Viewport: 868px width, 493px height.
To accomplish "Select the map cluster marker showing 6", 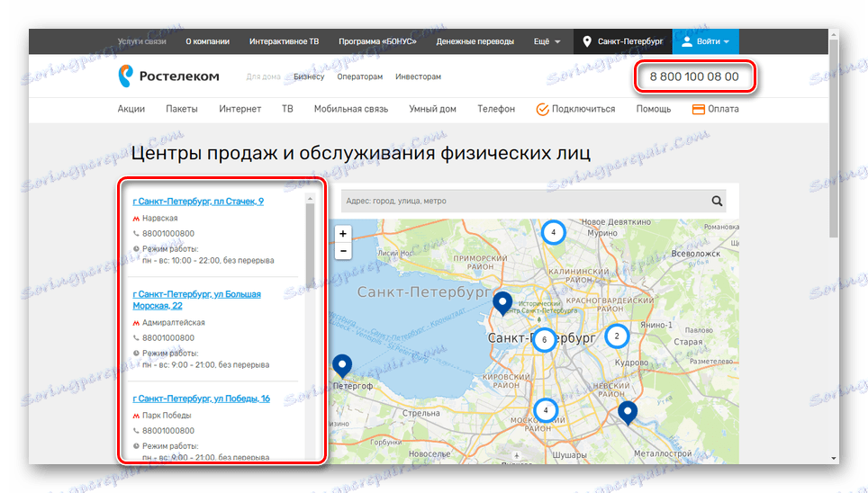I will (544, 340).
